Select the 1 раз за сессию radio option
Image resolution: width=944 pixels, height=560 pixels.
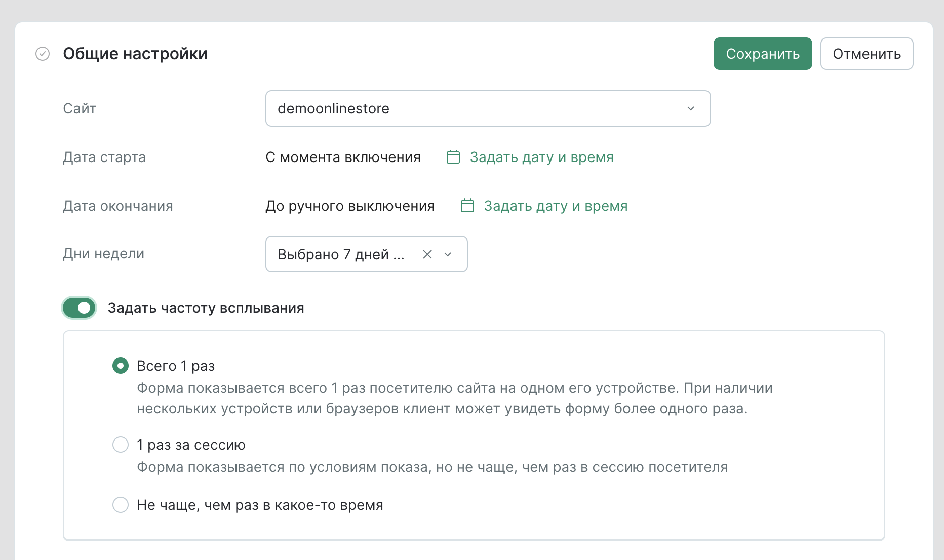pyautogui.click(x=121, y=445)
